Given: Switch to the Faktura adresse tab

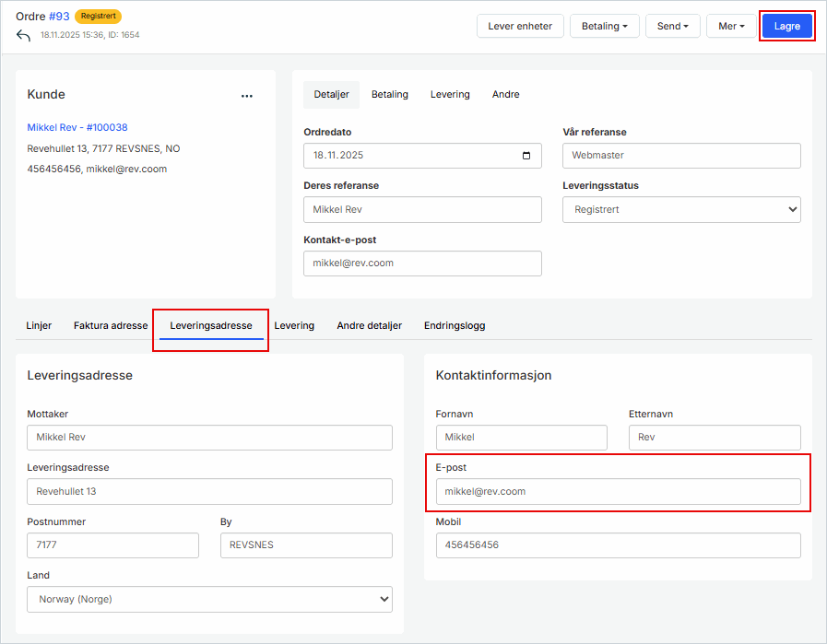Looking at the screenshot, I should [111, 325].
